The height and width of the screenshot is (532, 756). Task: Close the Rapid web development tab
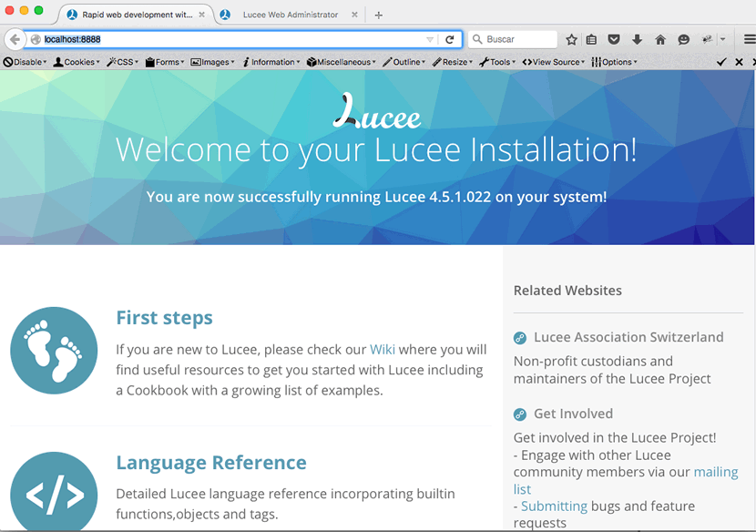[202, 15]
